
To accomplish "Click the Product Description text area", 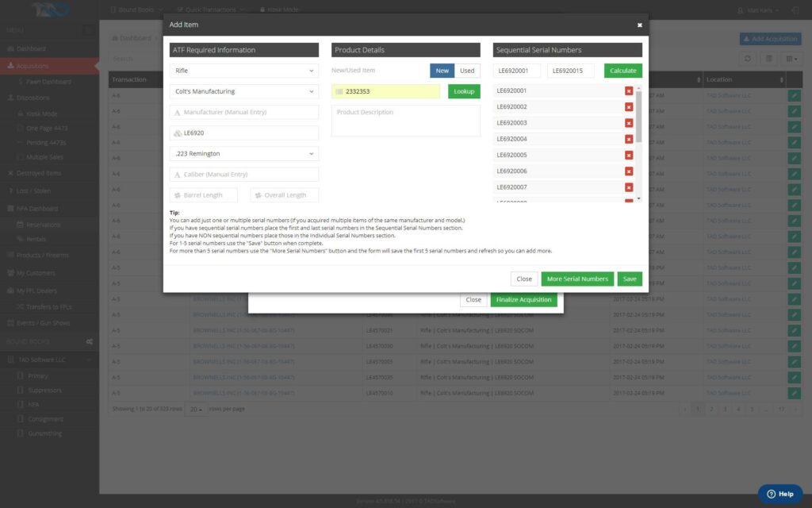I will [x=405, y=121].
